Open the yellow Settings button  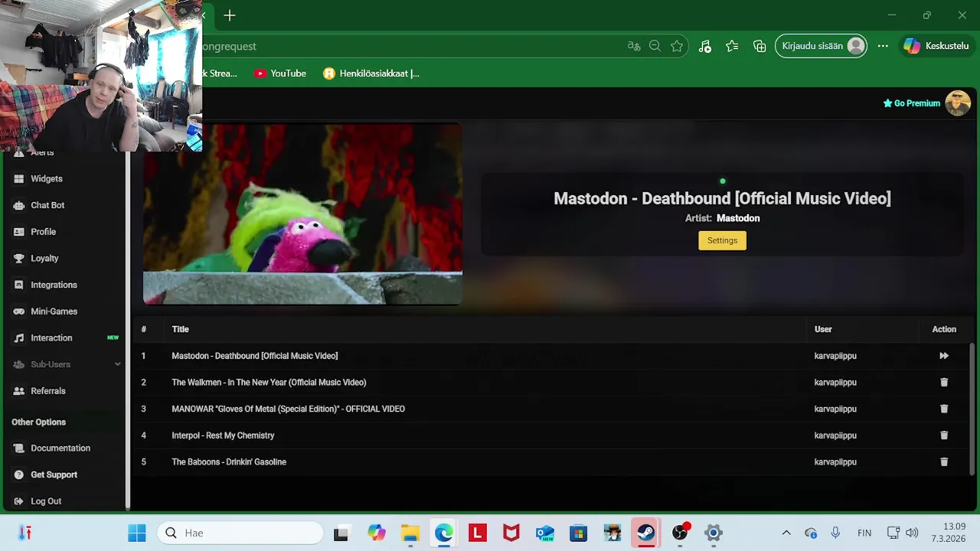pyautogui.click(x=722, y=240)
